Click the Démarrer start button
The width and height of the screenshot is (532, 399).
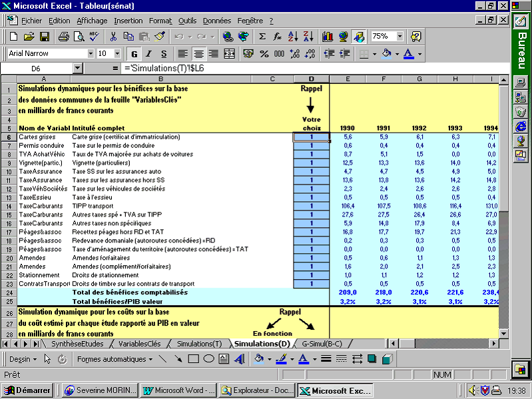(x=29, y=390)
